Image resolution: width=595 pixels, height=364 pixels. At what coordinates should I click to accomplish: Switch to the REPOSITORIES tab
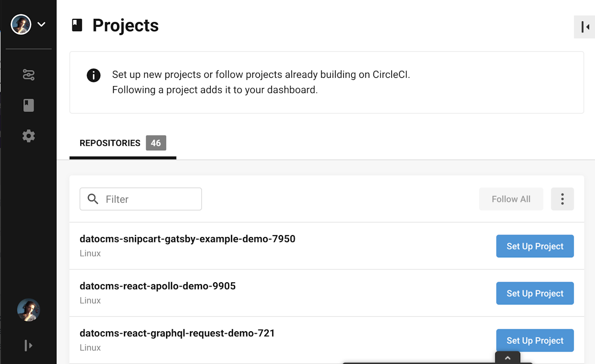[x=110, y=143]
